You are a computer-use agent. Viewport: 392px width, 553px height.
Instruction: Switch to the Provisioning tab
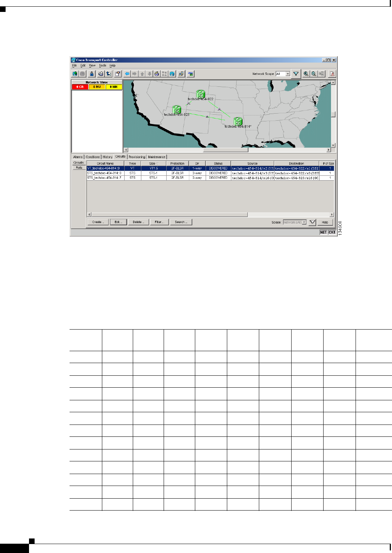(137, 157)
